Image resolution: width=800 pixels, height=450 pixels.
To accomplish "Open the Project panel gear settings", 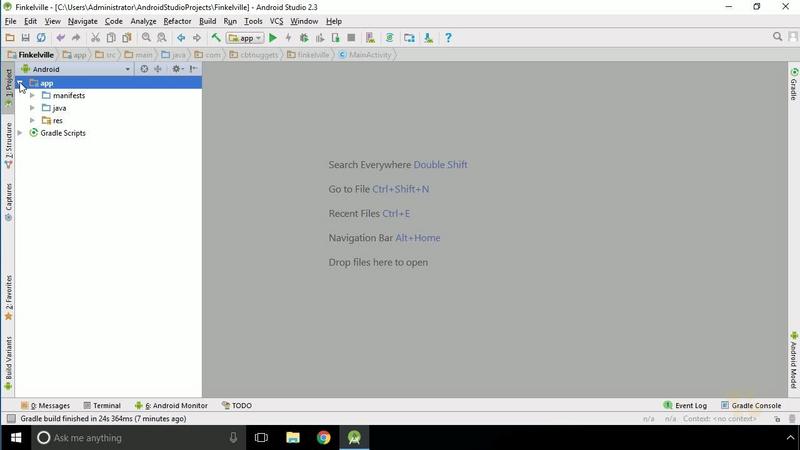I will click(177, 69).
